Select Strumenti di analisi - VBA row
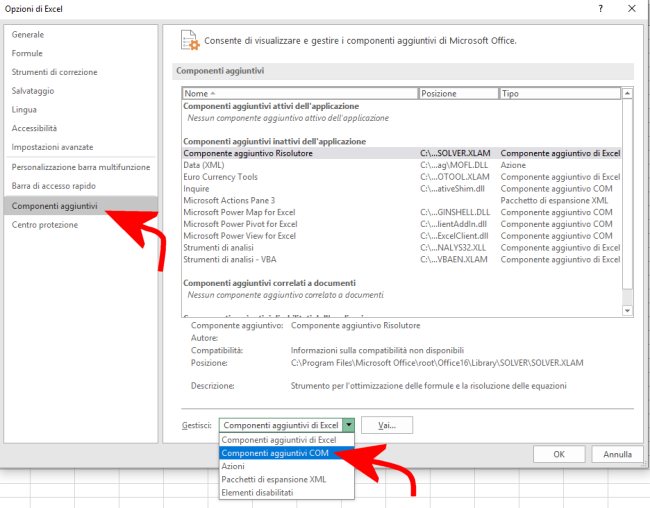The image size is (650, 508). 402,260
